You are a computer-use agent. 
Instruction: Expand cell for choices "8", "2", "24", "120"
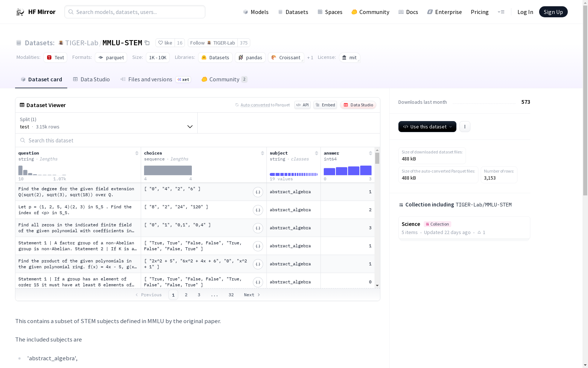(x=258, y=210)
